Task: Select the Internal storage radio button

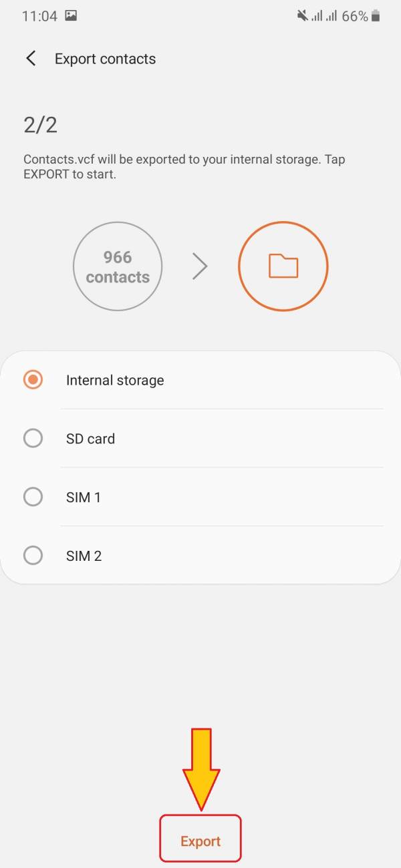Action: pyautogui.click(x=33, y=380)
